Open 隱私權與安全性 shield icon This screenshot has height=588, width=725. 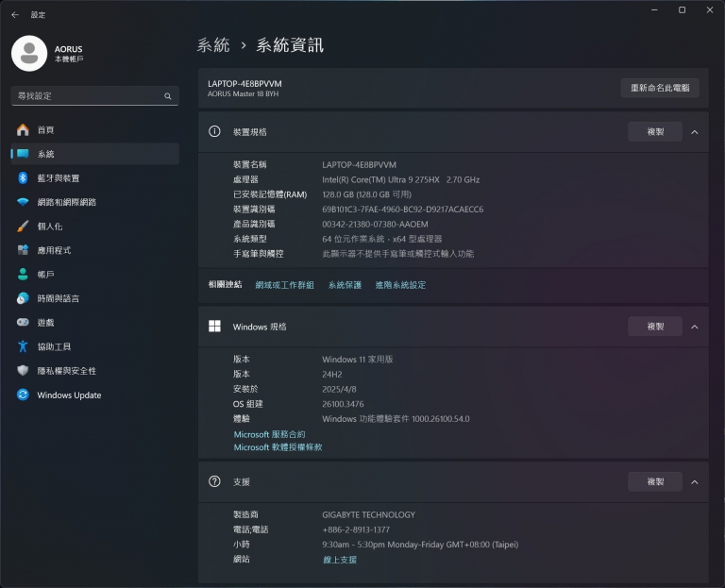tap(23, 370)
